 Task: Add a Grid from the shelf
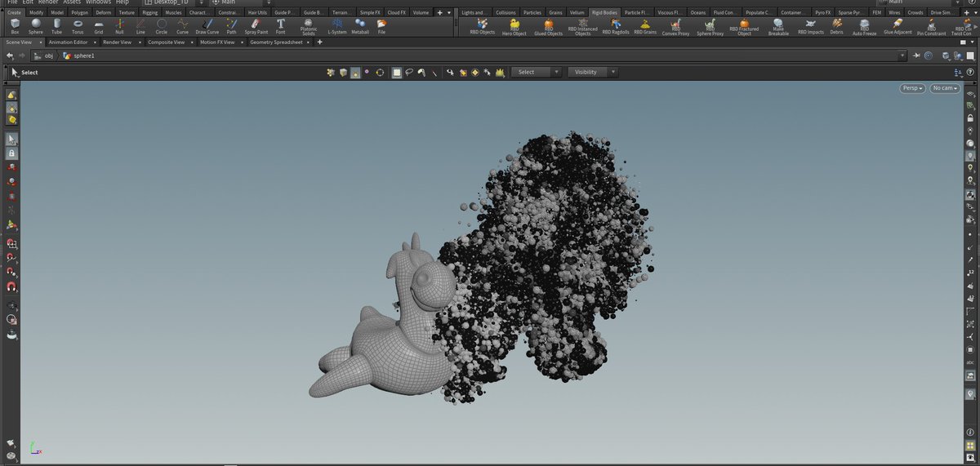99,26
